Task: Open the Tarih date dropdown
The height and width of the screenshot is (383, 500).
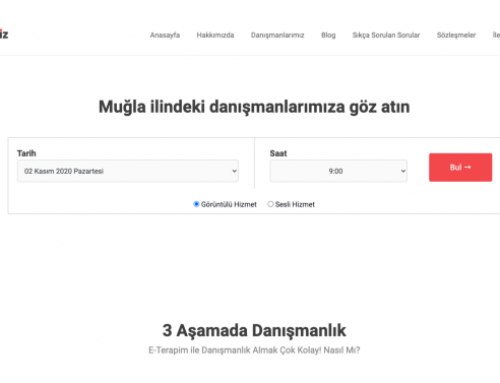Action: tap(128, 171)
